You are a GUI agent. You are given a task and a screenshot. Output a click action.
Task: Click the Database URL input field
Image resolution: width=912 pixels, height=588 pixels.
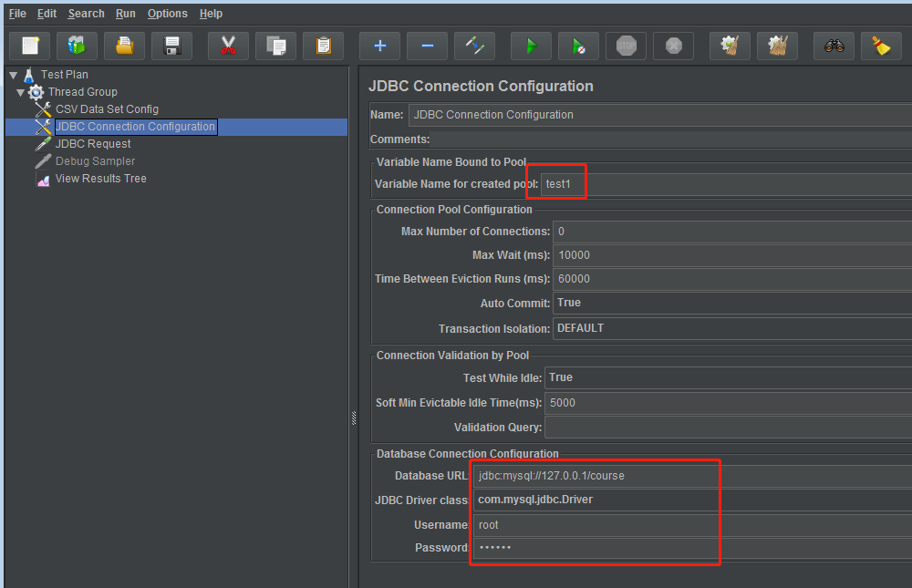pyautogui.click(x=593, y=474)
